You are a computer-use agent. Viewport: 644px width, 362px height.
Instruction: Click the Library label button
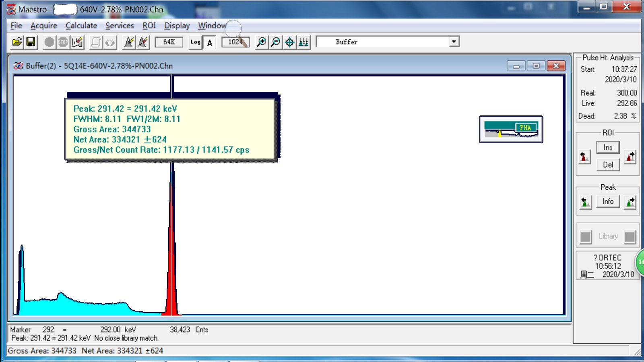point(608,236)
